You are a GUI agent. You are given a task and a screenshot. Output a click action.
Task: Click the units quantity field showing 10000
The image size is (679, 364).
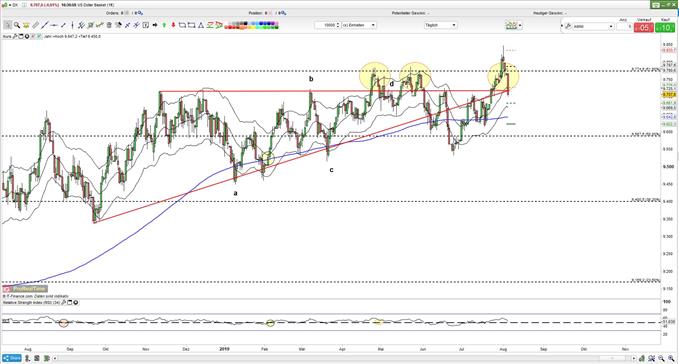327,25
